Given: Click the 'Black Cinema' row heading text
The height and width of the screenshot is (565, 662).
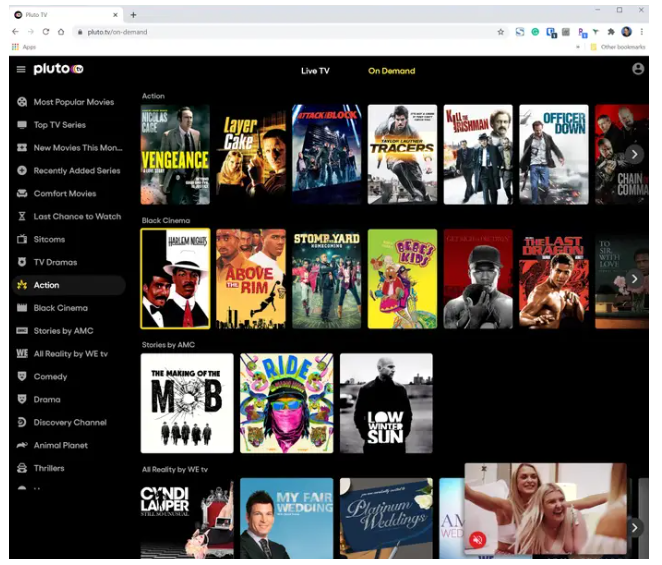Looking at the screenshot, I should [166, 220].
